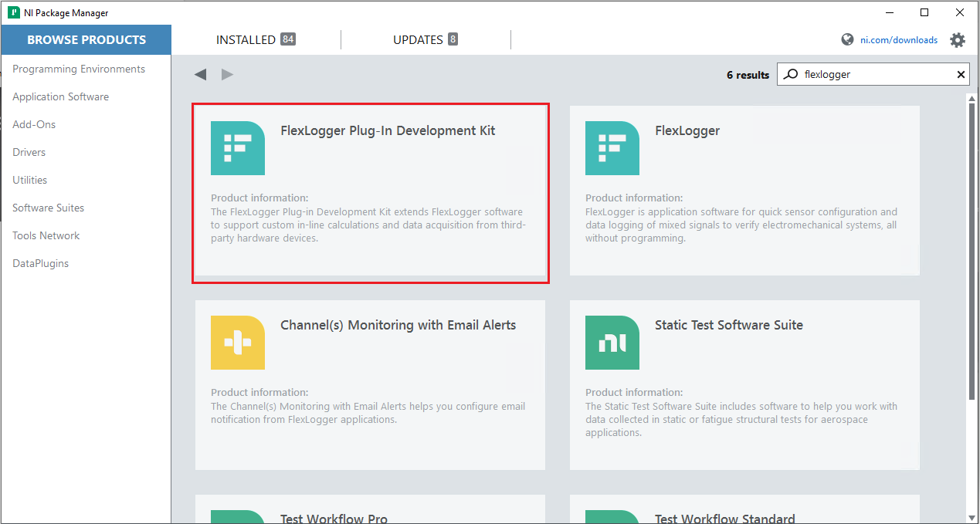The width and height of the screenshot is (980, 524).
Task: Switch to the Browse Products tab
Action: 86,40
